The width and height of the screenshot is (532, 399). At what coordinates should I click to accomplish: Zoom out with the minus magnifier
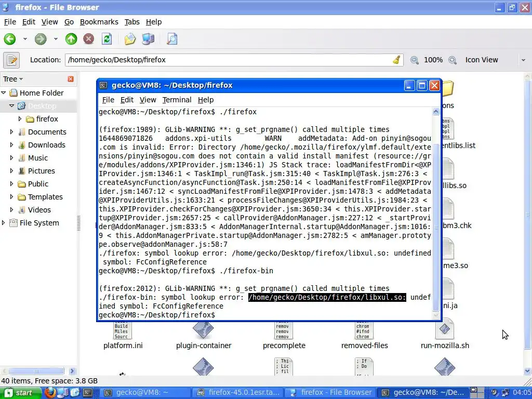[x=414, y=60]
